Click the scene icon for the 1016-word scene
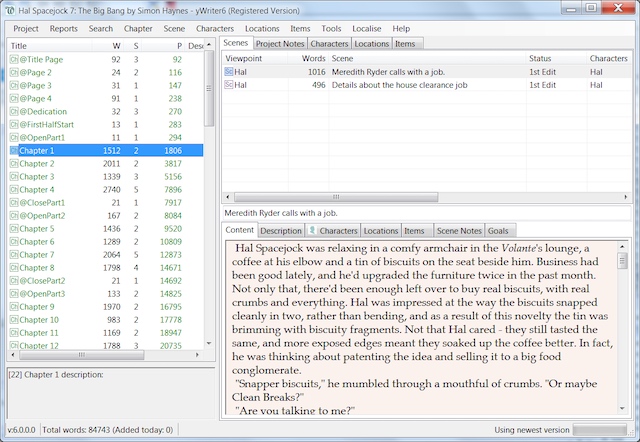 (x=229, y=72)
